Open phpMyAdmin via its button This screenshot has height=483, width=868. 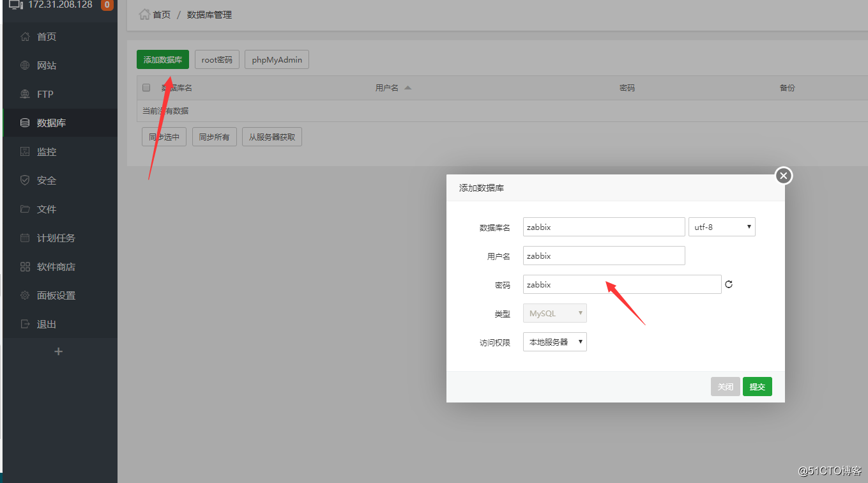(276, 59)
